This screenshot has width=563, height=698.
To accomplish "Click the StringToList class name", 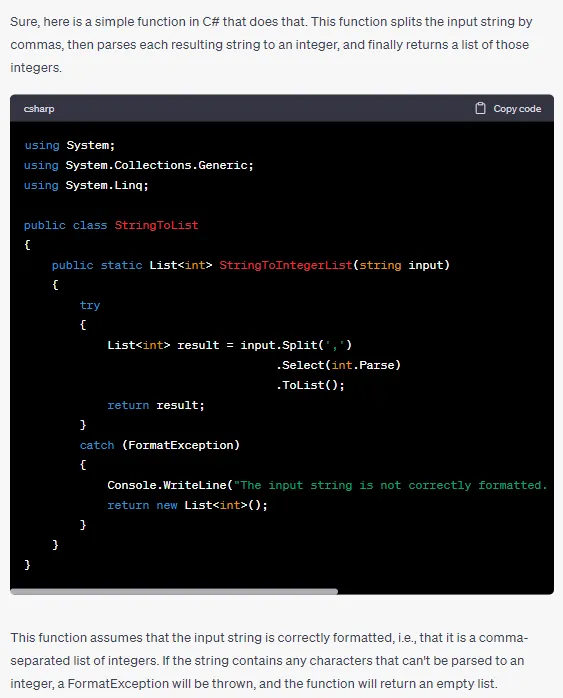I will [x=156, y=225].
